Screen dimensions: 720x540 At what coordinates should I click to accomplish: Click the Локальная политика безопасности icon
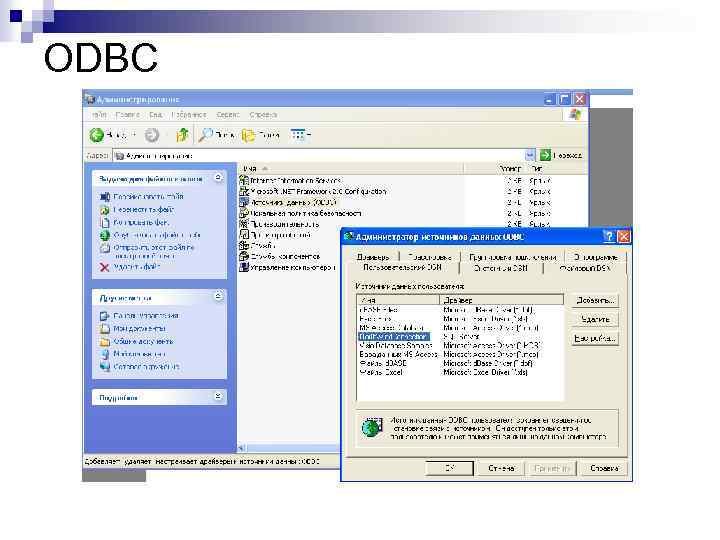[244, 213]
